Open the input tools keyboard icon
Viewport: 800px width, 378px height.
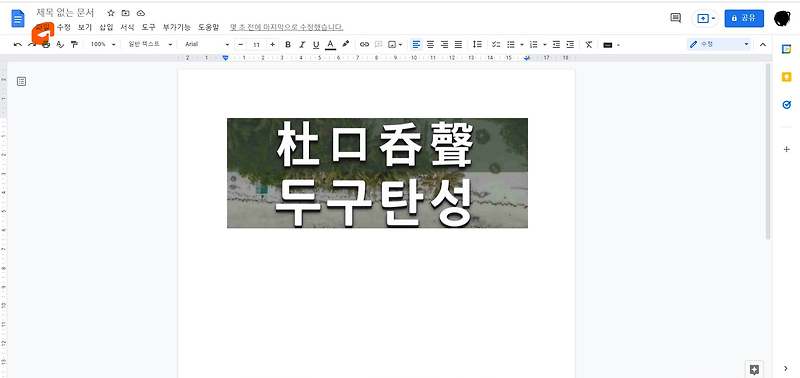607,45
